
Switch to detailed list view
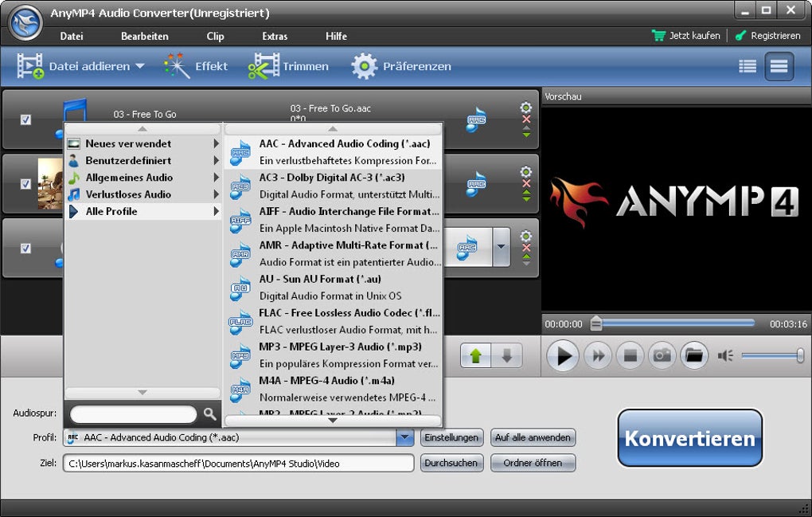point(779,66)
